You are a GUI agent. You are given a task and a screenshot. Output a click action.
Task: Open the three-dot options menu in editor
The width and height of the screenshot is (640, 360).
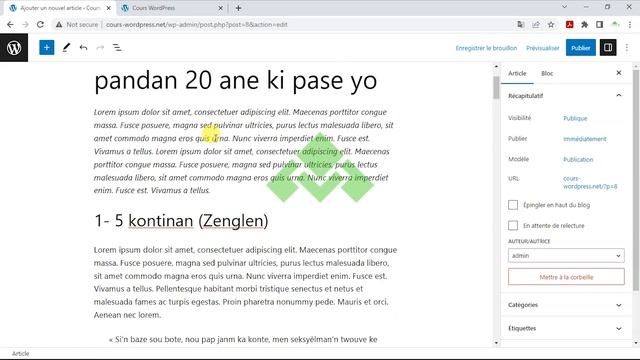pyautogui.click(x=627, y=48)
